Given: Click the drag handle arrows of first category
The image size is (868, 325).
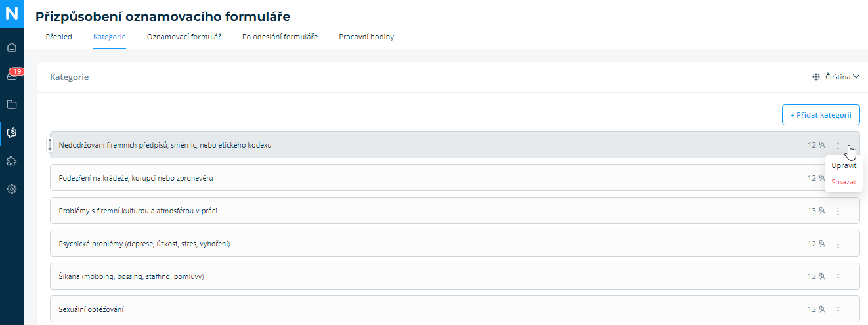Looking at the screenshot, I should 50,145.
